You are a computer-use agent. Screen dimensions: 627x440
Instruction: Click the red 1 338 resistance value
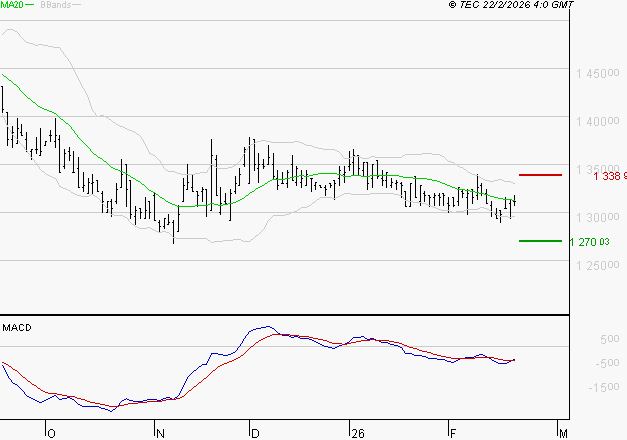pos(610,176)
